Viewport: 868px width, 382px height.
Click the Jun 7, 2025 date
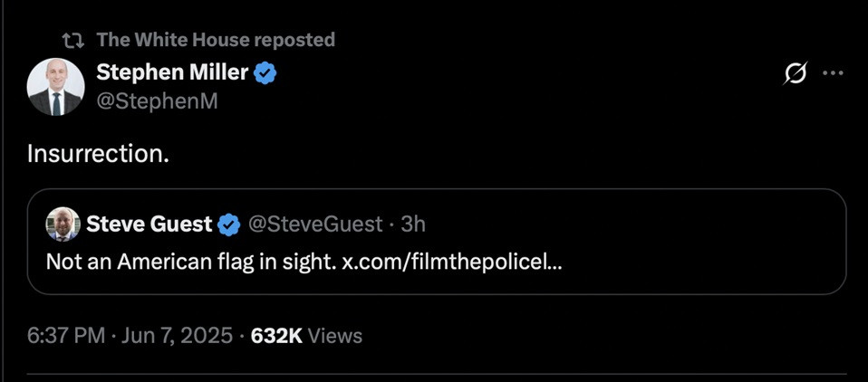[178, 336]
